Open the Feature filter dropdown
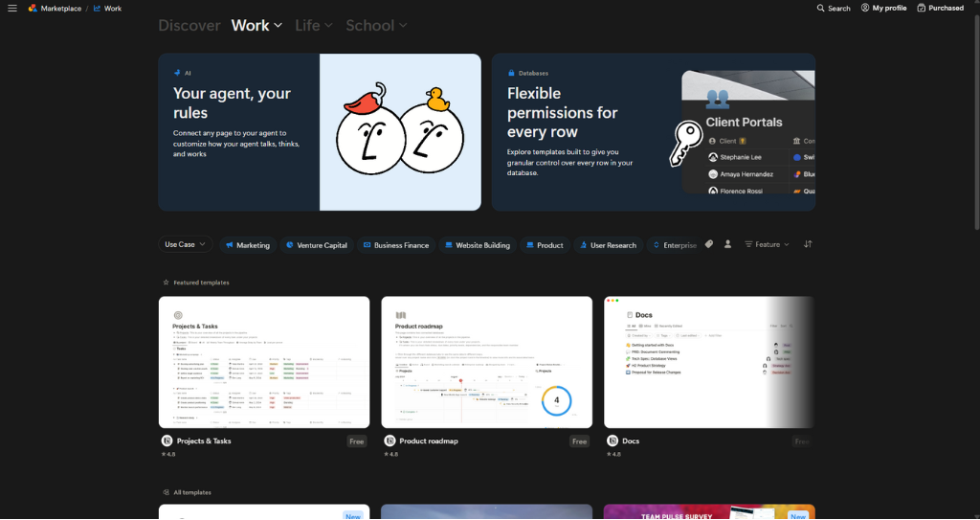Screen dimensions: 980x520 pos(767,244)
